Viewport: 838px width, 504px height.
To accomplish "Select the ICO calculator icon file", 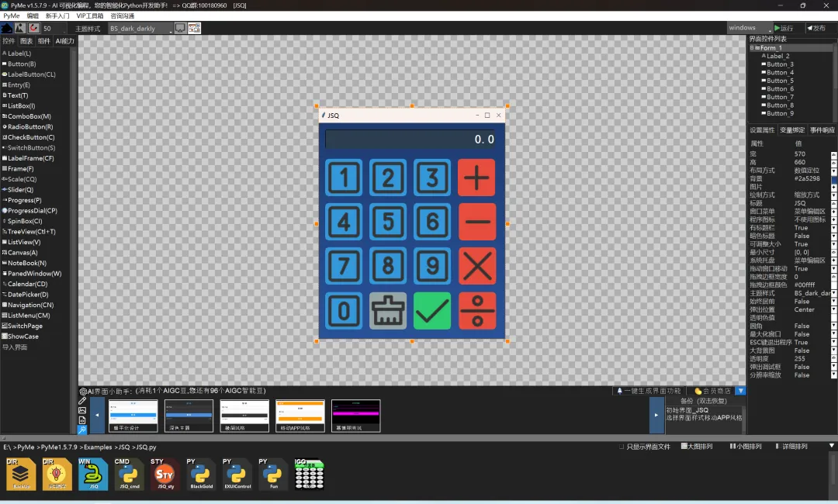I will point(309,474).
